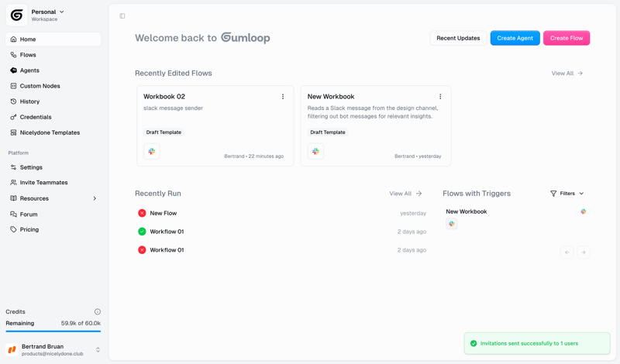Viewport: 620px width, 364px height.
Task: View All recently run flows
Action: [405, 194]
